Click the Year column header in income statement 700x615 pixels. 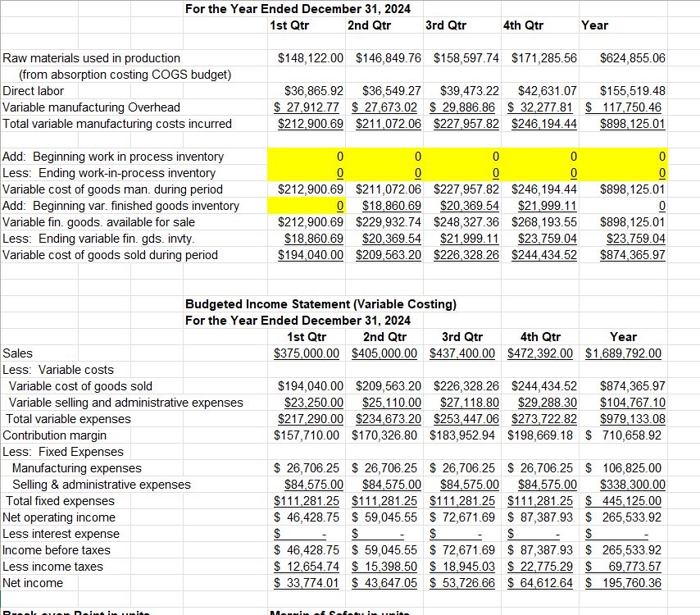pos(622,337)
